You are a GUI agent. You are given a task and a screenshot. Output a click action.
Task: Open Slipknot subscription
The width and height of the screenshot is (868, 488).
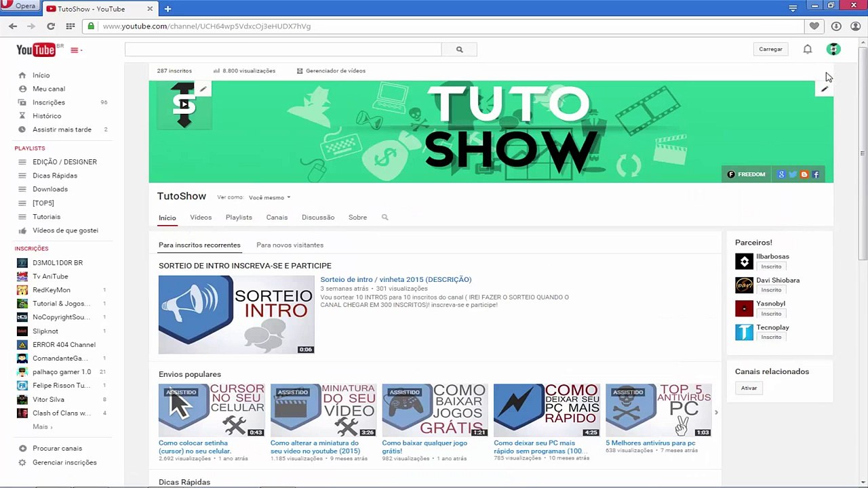[45, 331]
